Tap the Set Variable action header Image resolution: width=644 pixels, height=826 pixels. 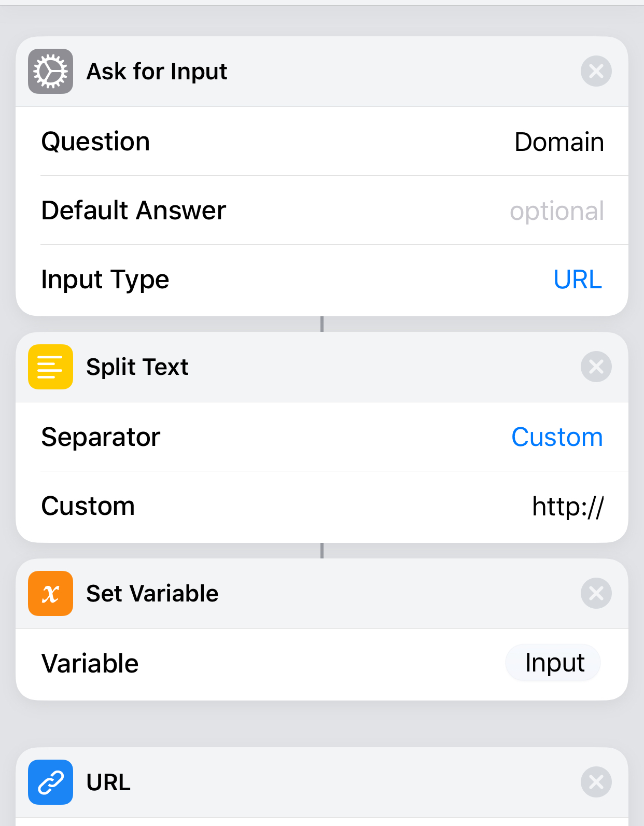322,594
